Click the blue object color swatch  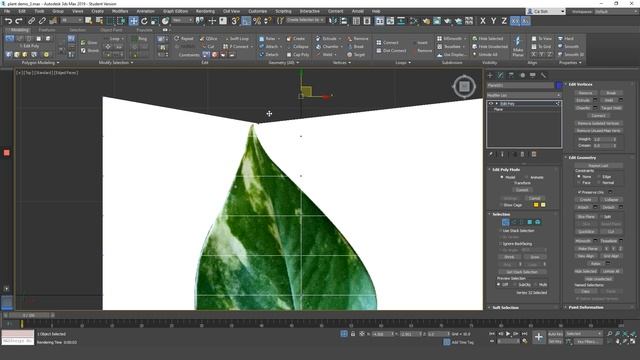(x=559, y=85)
